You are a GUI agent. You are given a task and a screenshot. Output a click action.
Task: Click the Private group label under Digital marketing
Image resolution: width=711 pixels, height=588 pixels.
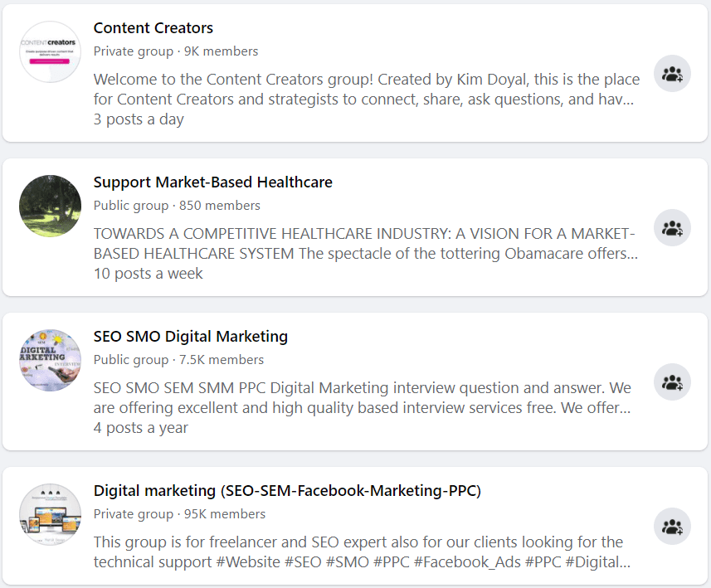pyautogui.click(x=133, y=513)
